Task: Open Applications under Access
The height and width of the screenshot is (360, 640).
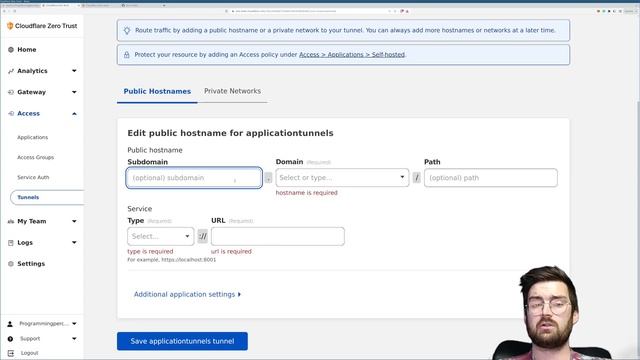Action: [x=33, y=137]
